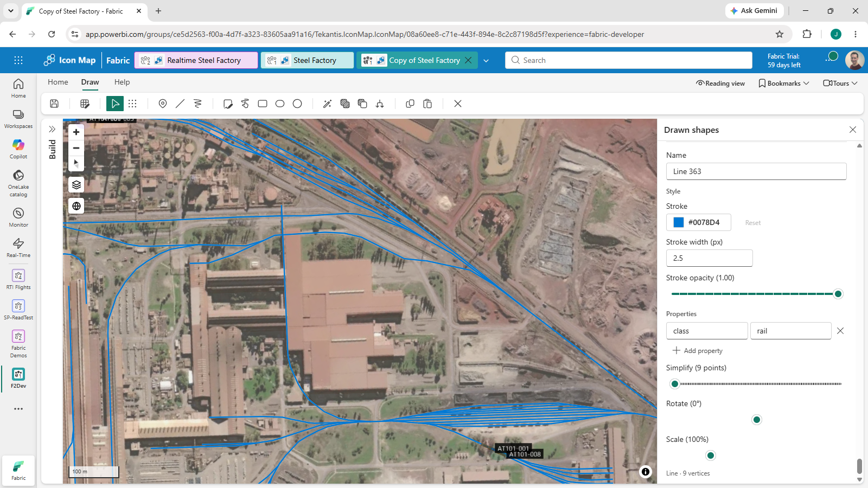Image resolution: width=868 pixels, height=488 pixels.
Task: Expand the open items tab overflow chevron
Action: [486, 61]
